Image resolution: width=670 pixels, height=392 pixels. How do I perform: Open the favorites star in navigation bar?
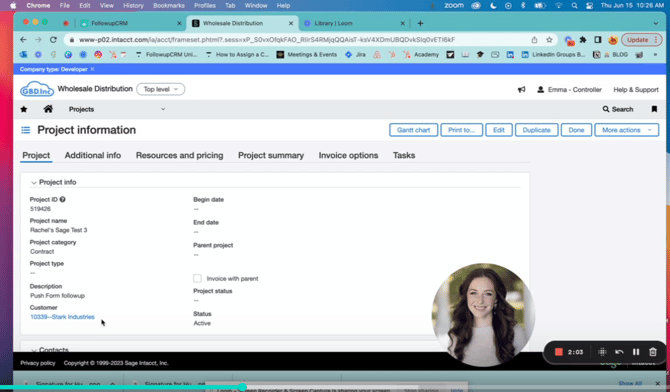point(24,109)
